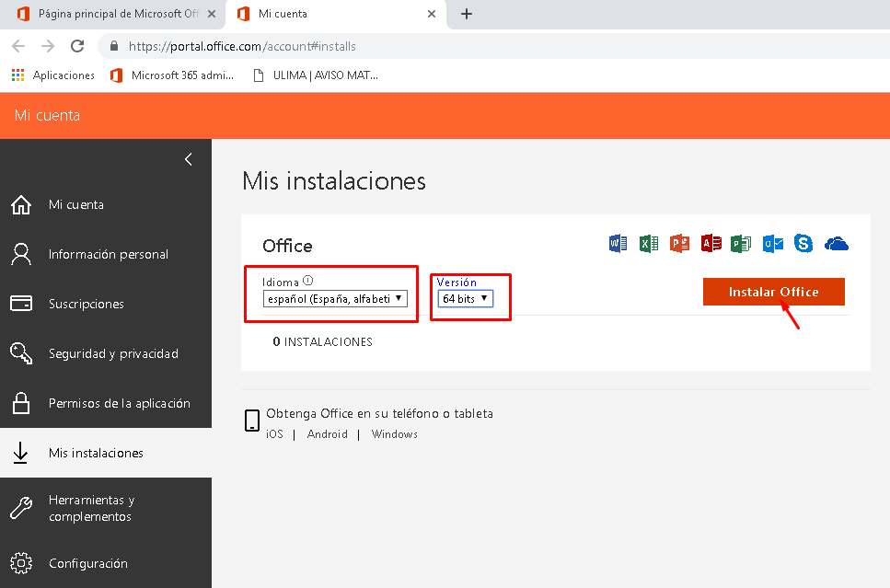890x588 pixels.
Task: Click the Android link
Action: click(x=327, y=434)
